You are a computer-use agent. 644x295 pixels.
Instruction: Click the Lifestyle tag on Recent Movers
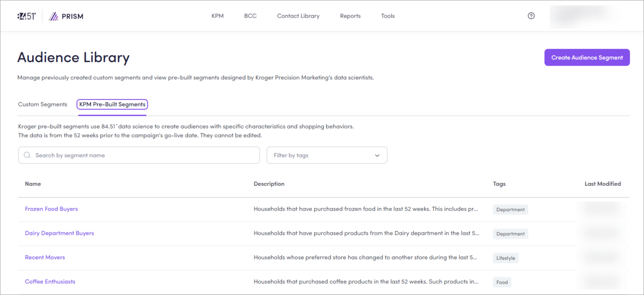(x=505, y=258)
